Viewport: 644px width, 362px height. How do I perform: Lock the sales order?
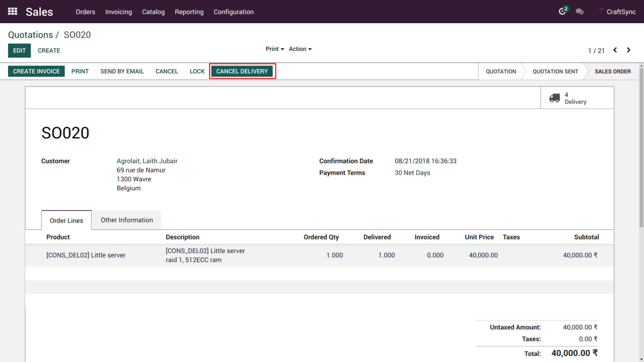(197, 71)
